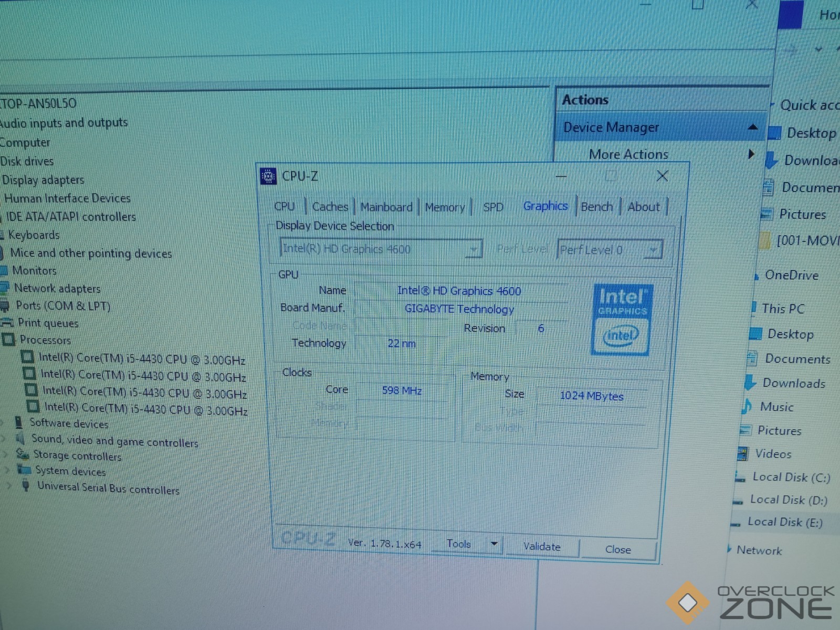The height and width of the screenshot is (630, 840).
Task: Open the About tab in CPU-Z
Action: [644, 207]
